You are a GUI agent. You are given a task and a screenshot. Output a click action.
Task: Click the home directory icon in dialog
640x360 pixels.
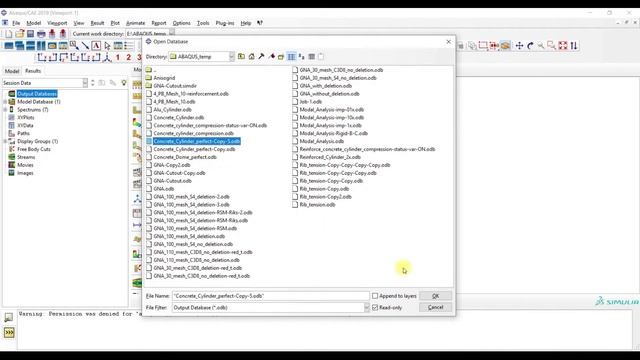click(251, 57)
